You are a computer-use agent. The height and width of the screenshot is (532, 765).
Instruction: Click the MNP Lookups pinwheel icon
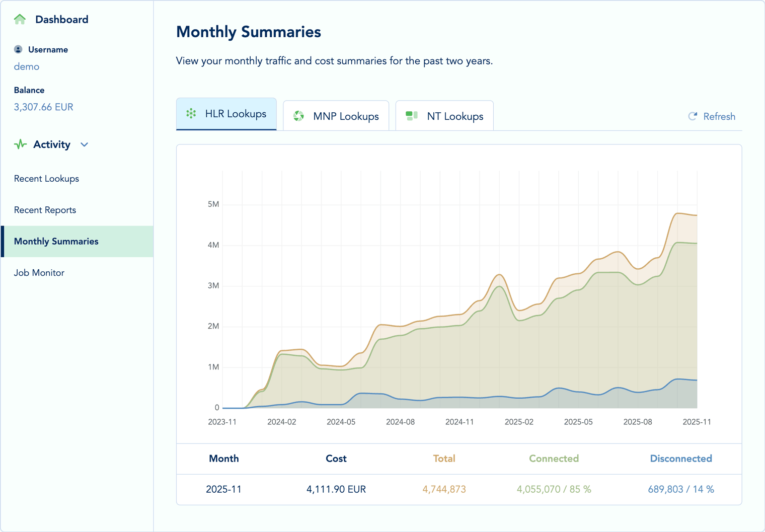299,115
